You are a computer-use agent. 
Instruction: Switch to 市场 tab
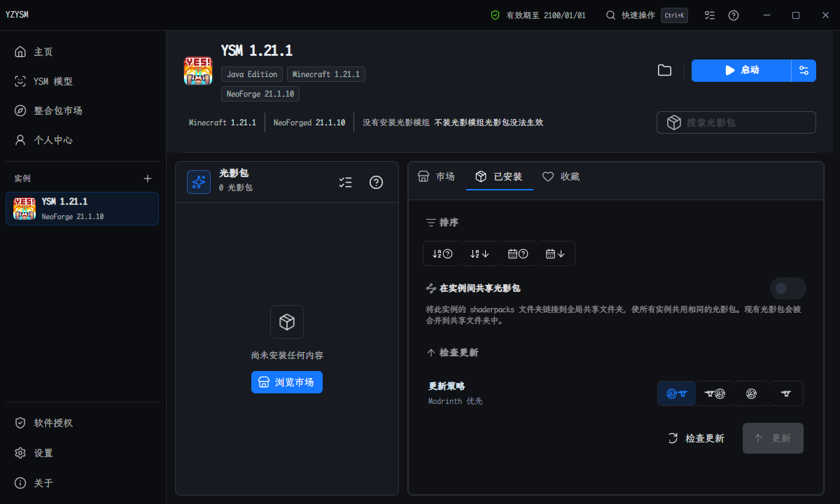436,176
